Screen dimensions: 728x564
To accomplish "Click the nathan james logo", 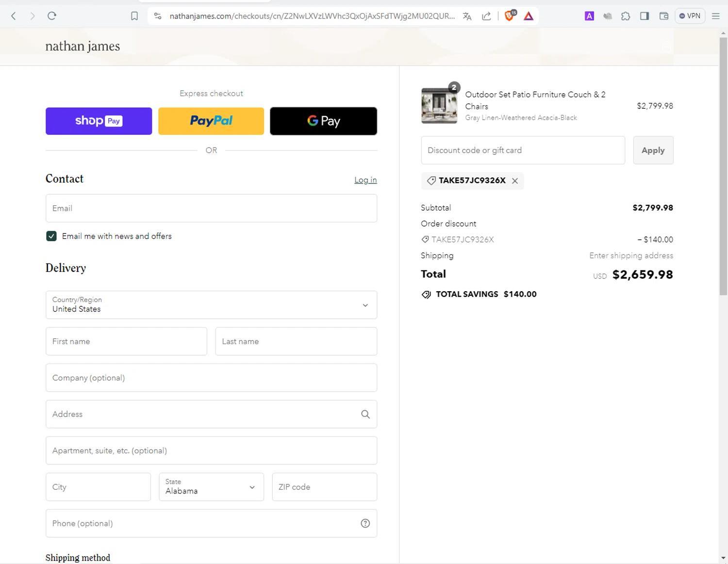I will point(83,46).
